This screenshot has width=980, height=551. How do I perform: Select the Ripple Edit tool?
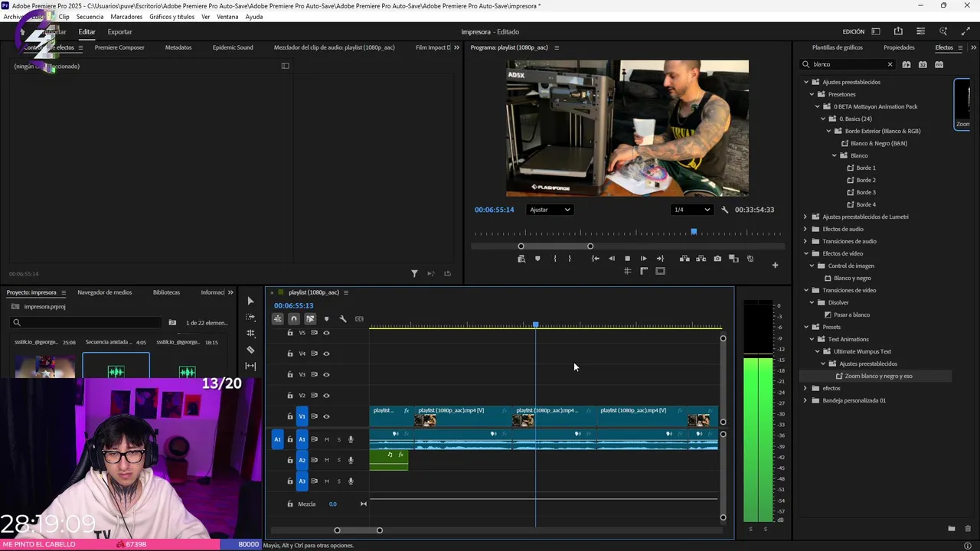[x=250, y=334]
